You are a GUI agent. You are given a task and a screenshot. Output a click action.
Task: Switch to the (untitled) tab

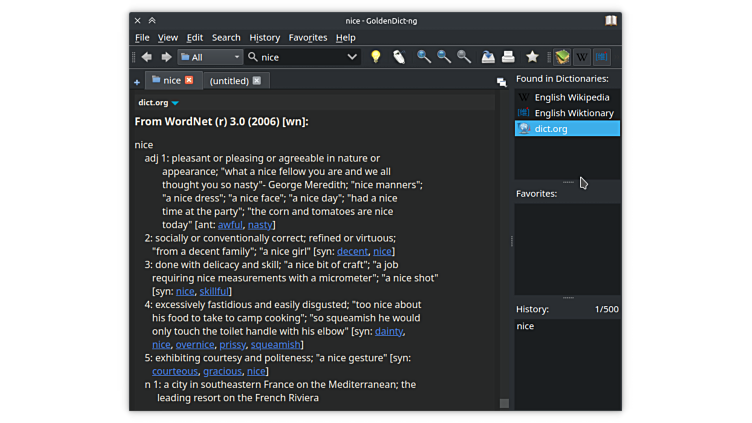[229, 81]
